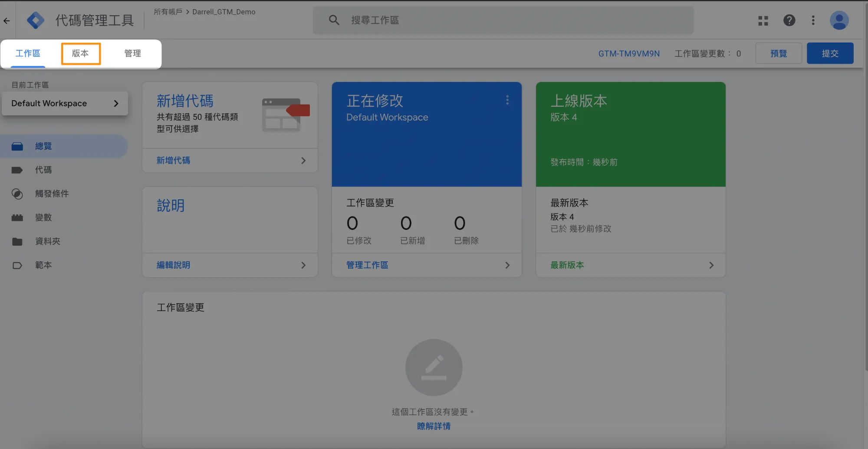Switch to the 版本 tab
Image resolution: width=868 pixels, height=449 pixels.
coord(81,53)
